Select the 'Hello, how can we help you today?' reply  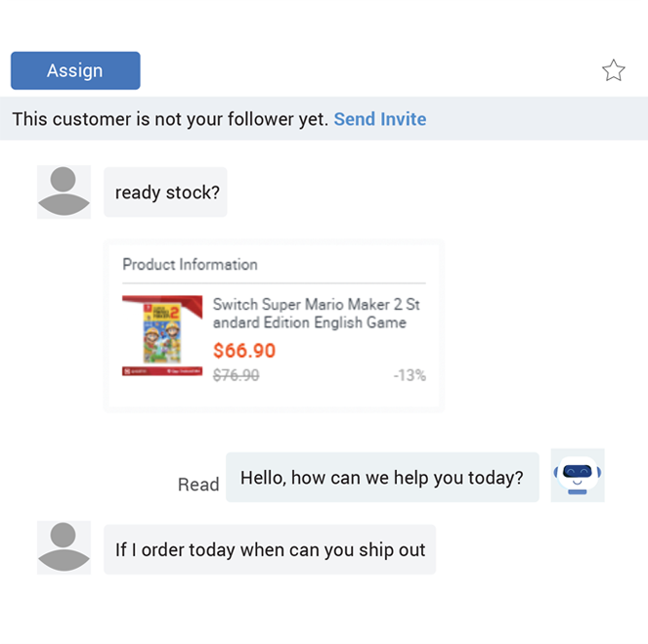tap(382, 478)
